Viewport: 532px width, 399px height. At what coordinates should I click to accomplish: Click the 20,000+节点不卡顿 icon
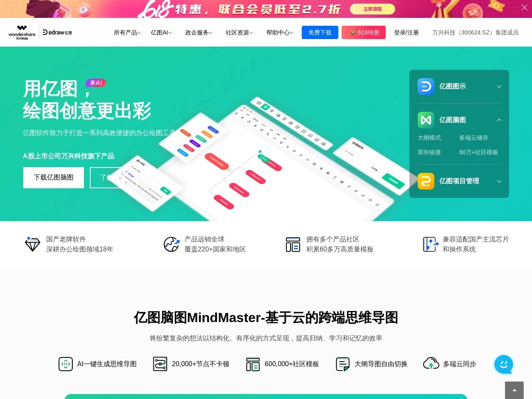[160, 364]
